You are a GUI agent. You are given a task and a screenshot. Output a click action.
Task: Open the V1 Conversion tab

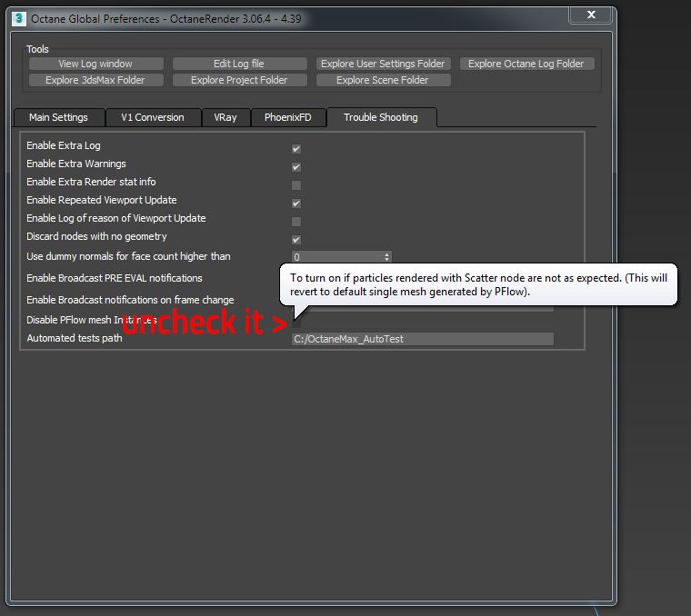pos(153,117)
